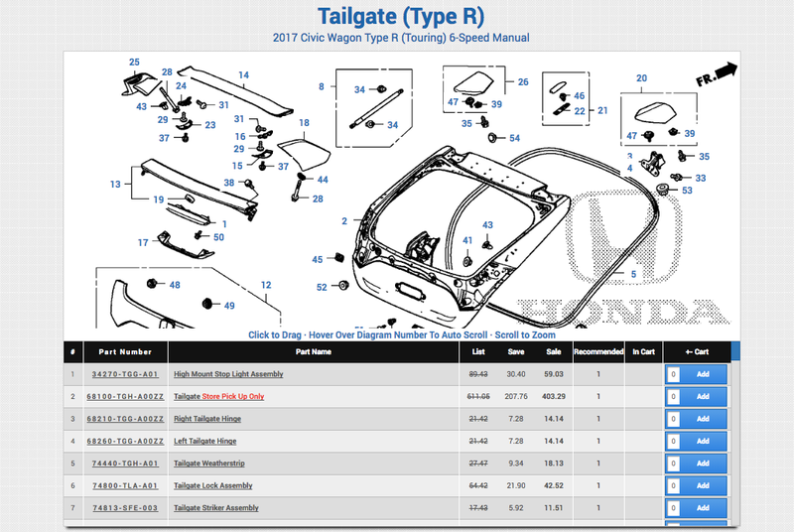
Task: Click diagram number 17 label
Action: click(143, 243)
